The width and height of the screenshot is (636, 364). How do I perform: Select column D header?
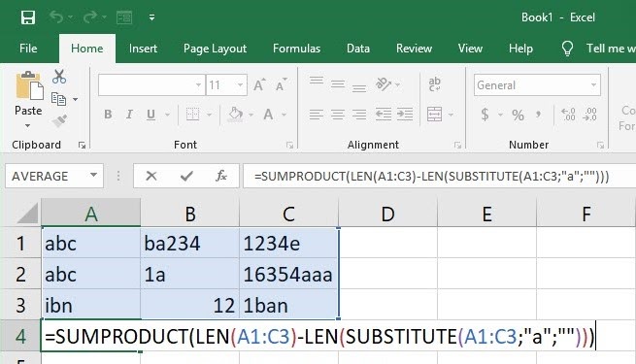tap(387, 214)
